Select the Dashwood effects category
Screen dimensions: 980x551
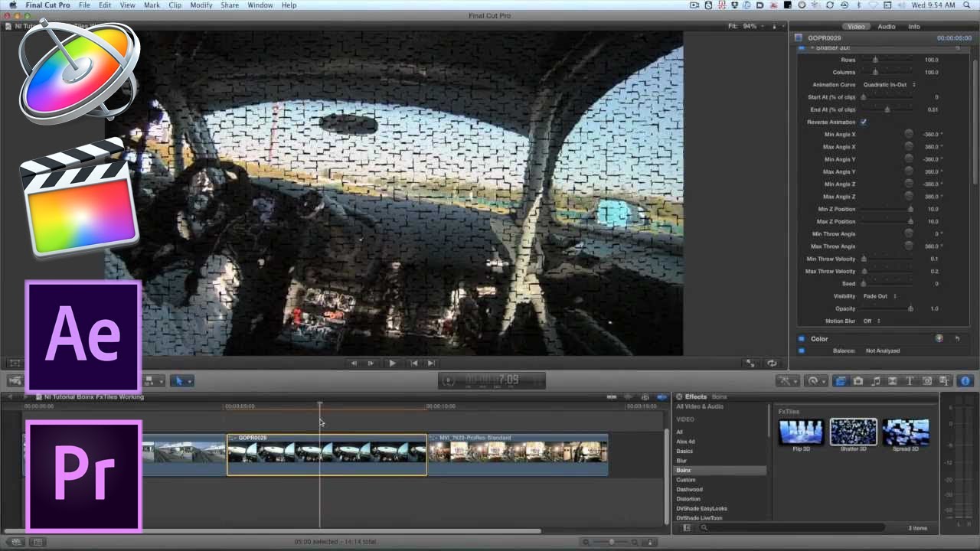click(689, 490)
